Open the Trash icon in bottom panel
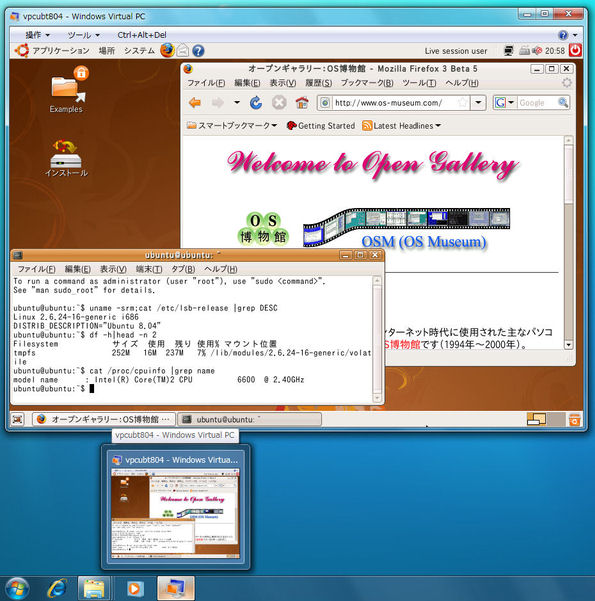The image size is (595, 601). point(575,419)
